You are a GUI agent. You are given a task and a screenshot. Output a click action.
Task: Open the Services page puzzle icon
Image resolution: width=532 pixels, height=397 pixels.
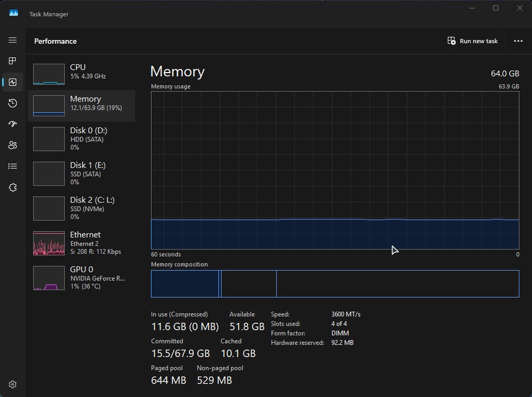pos(13,187)
